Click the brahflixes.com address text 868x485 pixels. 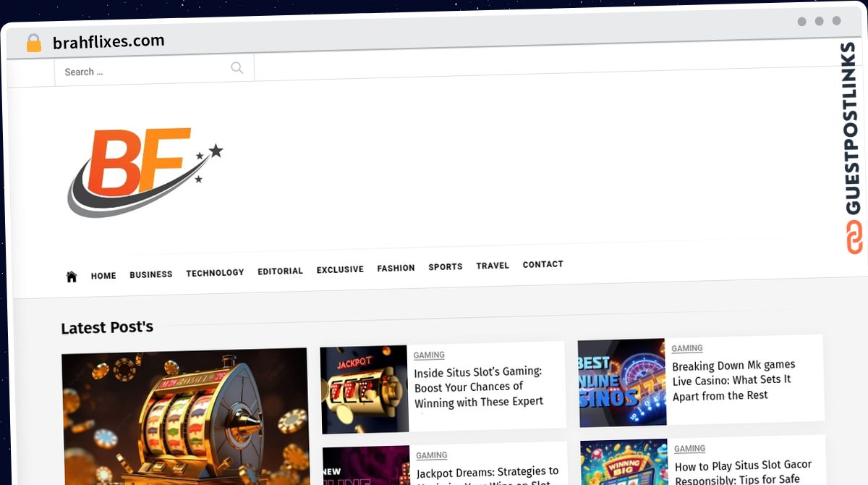[x=109, y=41]
